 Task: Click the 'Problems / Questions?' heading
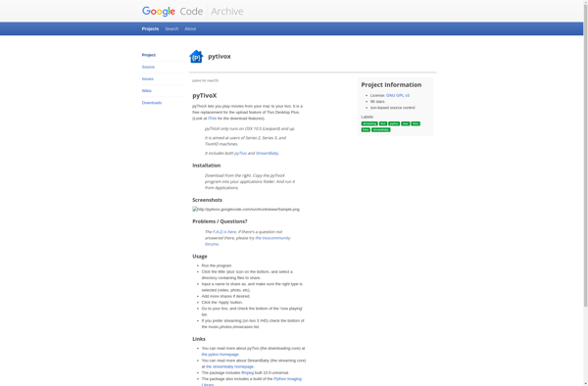[220, 221]
